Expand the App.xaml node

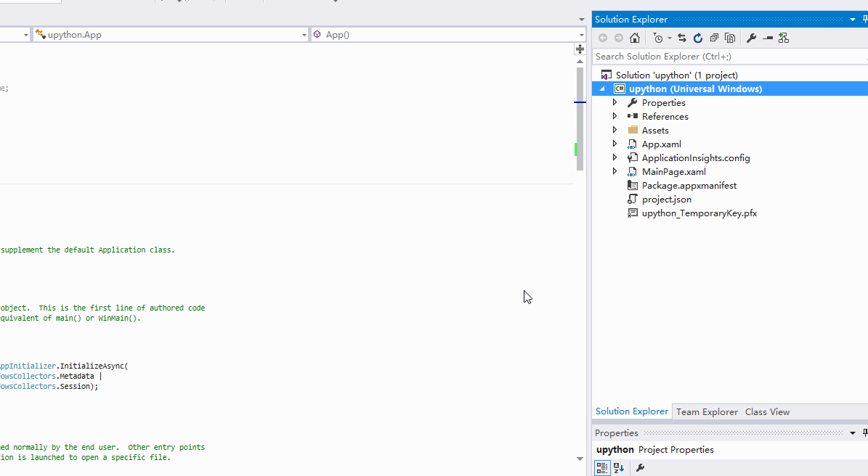615,144
